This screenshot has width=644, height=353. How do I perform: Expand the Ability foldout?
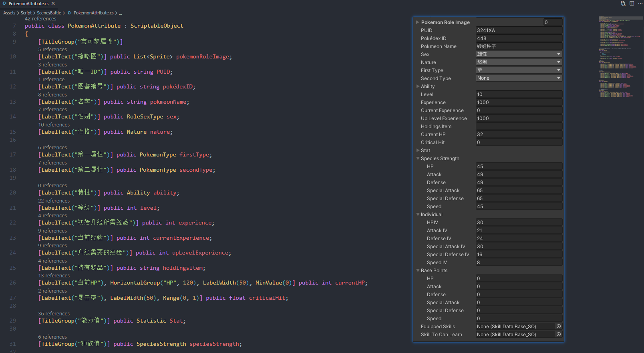(x=418, y=86)
